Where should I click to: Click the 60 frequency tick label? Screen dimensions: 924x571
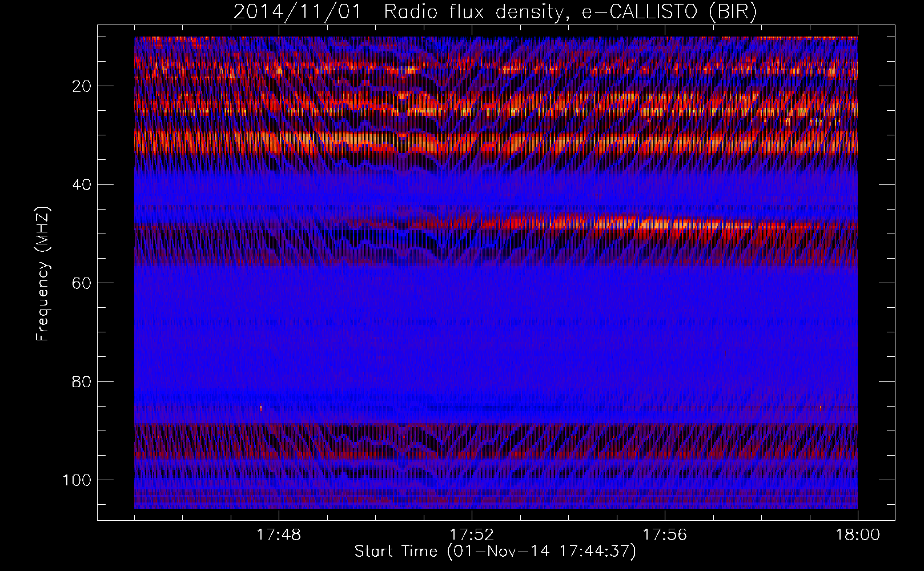pyautogui.click(x=82, y=283)
